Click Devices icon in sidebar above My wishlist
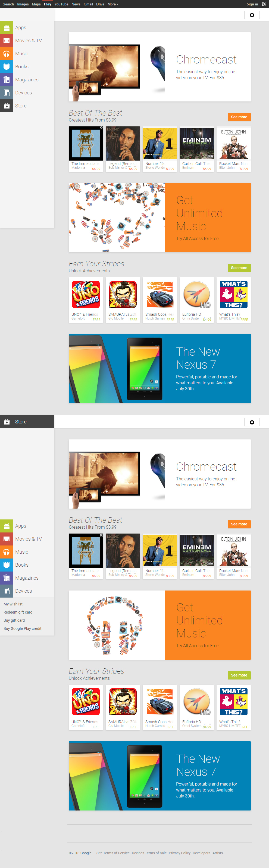This screenshot has height=868, width=269. point(7,591)
